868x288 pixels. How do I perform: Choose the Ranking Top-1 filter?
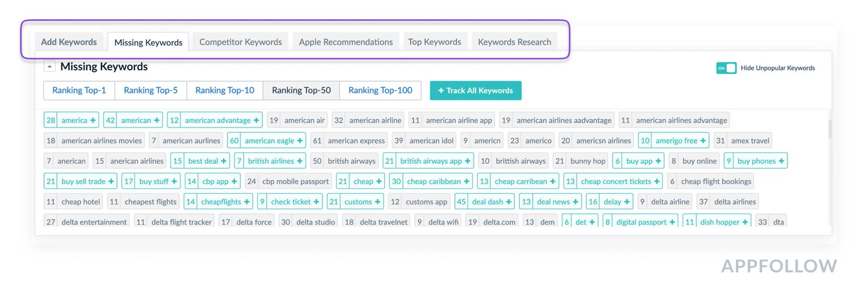(79, 90)
